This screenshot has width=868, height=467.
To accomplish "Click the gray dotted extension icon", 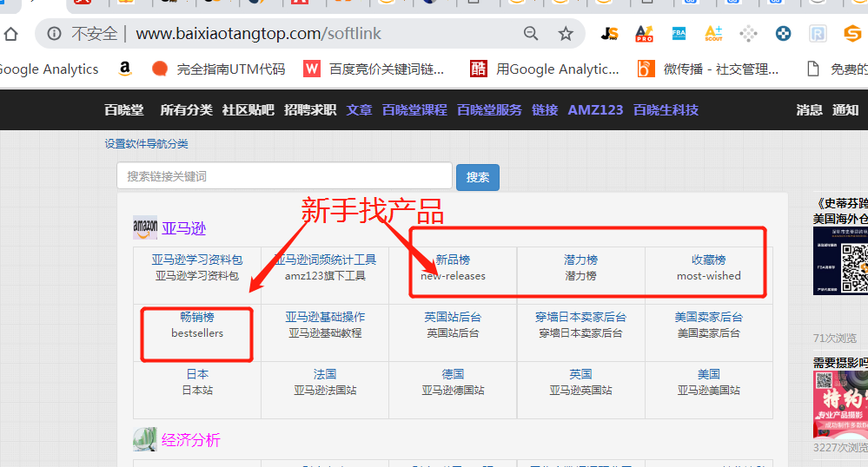I will (748, 34).
